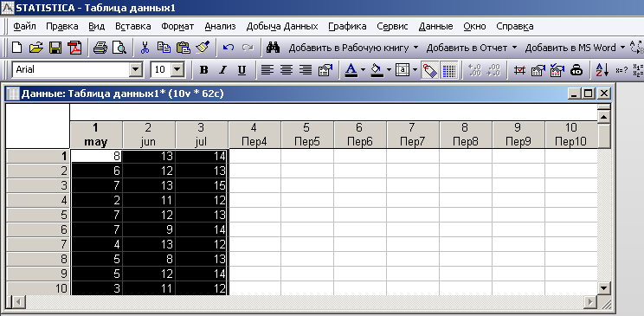Expand fill color dropdown arrow
This screenshot has width=644, height=316.
coord(389,70)
